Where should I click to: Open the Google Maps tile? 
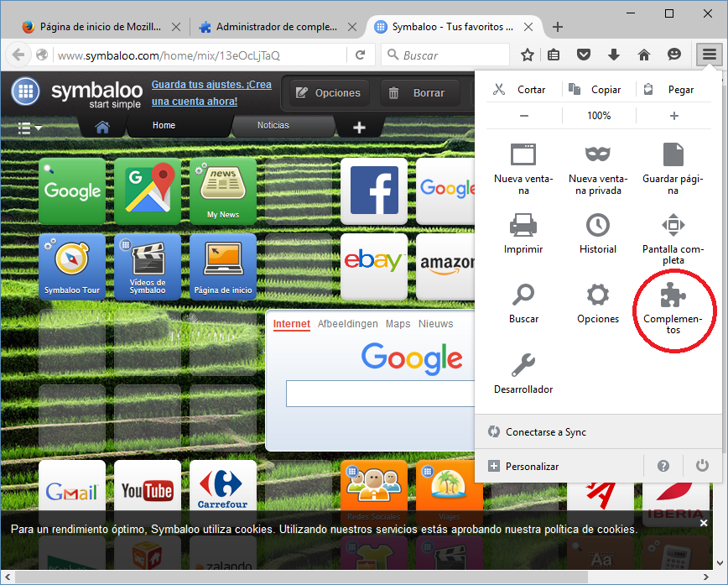point(148,191)
